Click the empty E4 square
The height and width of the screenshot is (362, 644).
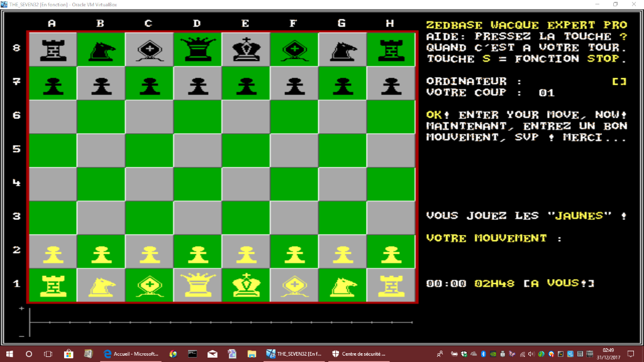245,184
